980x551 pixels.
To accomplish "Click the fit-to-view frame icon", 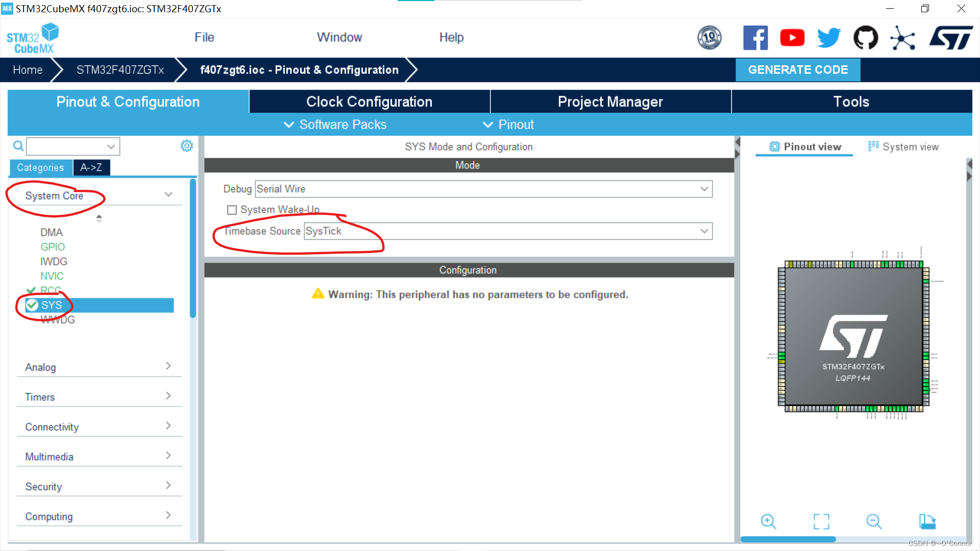I will [821, 521].
